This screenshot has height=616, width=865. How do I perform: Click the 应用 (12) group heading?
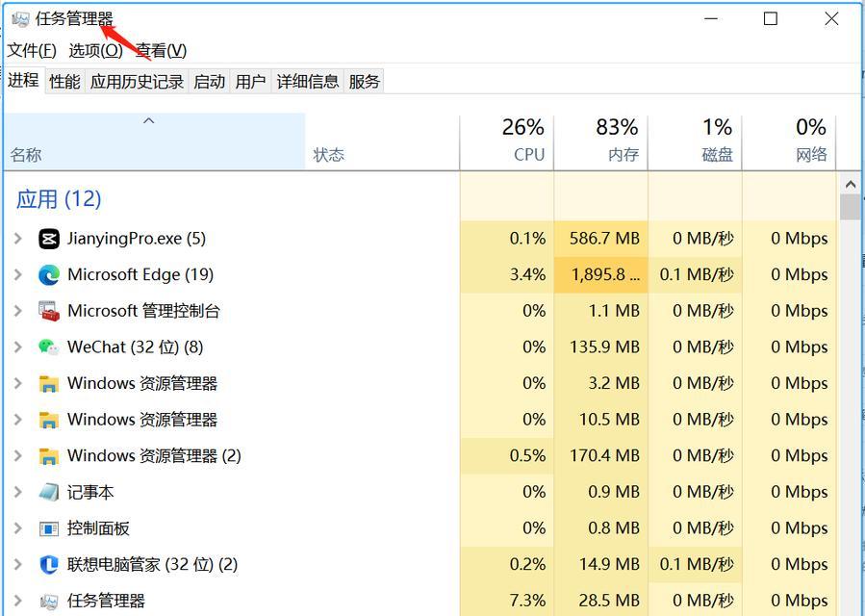pyautogui.click(x=59, y=199)
